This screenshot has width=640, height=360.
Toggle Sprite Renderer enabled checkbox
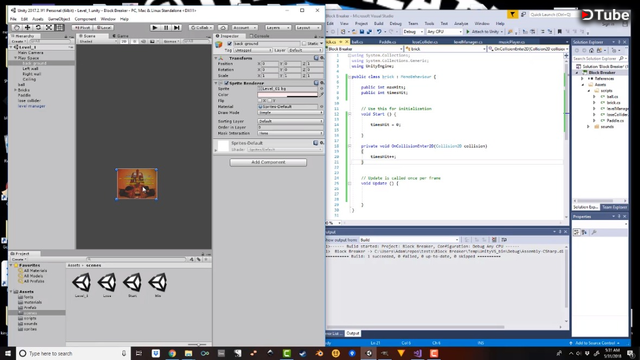tap(227, 83)
